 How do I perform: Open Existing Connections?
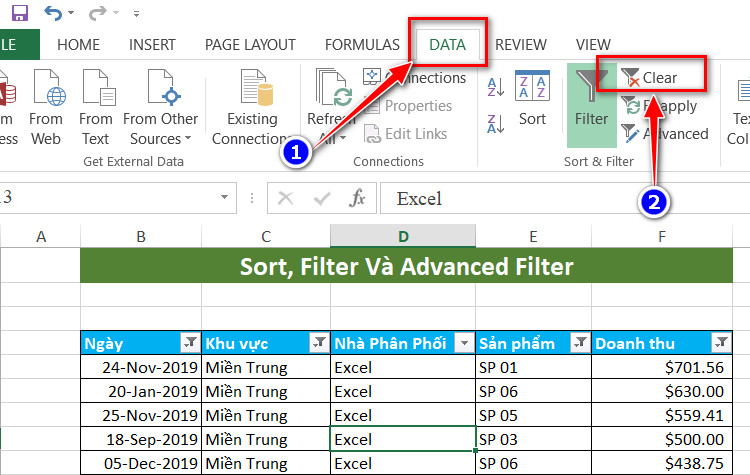[252, 107]
